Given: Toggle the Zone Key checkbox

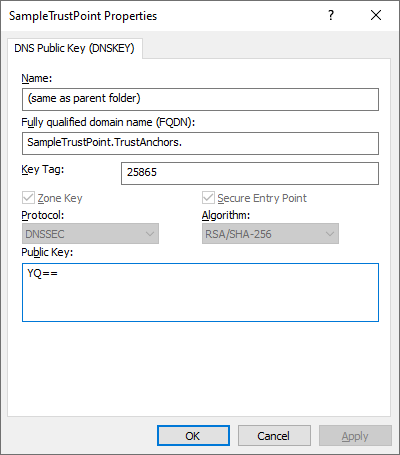Looking at the screenshot, I should coord(28,198).
